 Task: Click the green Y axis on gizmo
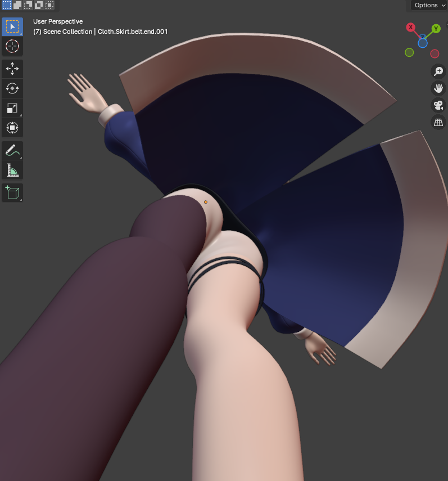point(436,28)
